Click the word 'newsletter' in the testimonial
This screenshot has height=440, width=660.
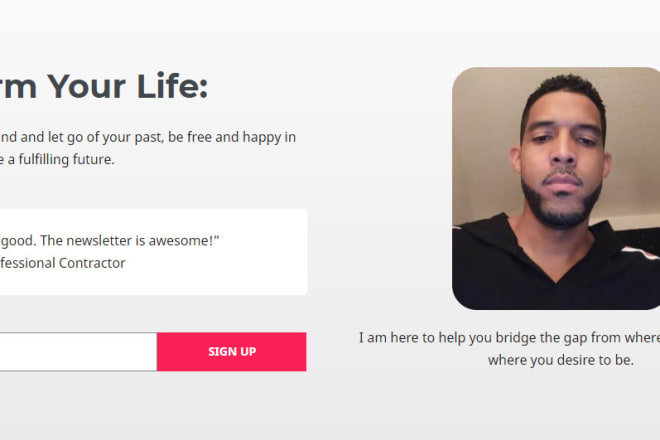click(99, 240)
